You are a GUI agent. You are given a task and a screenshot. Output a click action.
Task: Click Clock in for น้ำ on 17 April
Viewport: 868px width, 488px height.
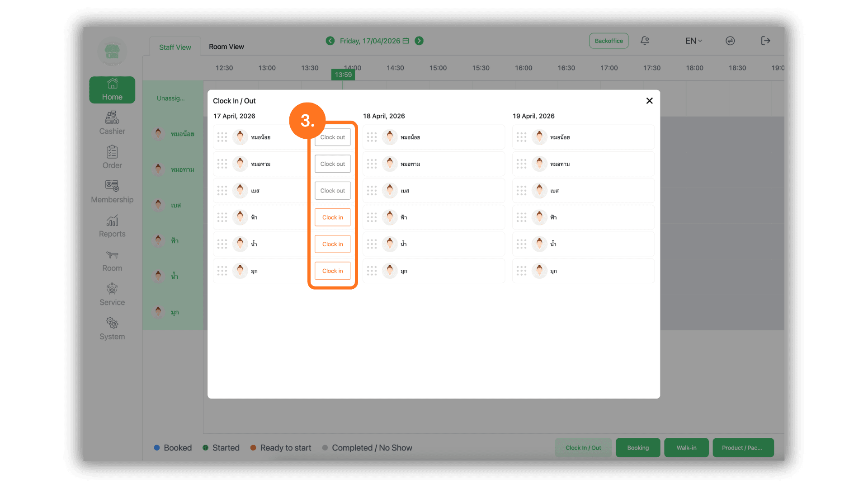pos(332,244)
